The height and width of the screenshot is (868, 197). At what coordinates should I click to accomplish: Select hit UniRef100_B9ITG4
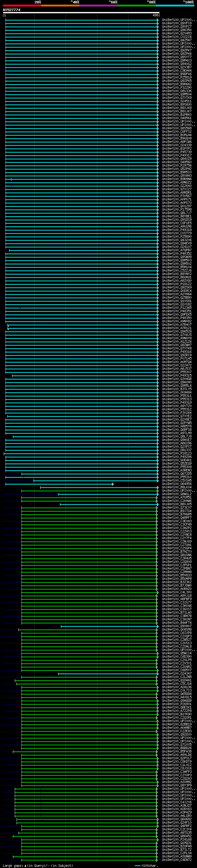tap(177, 511)
